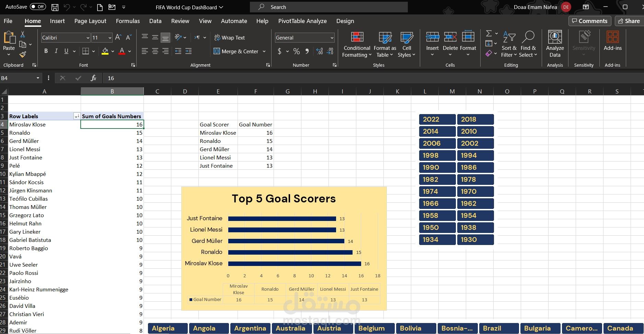This screenshot has width=644, height=334.
Task: Toggle the 1998 year slicer button
Action: tap(437, 155)
